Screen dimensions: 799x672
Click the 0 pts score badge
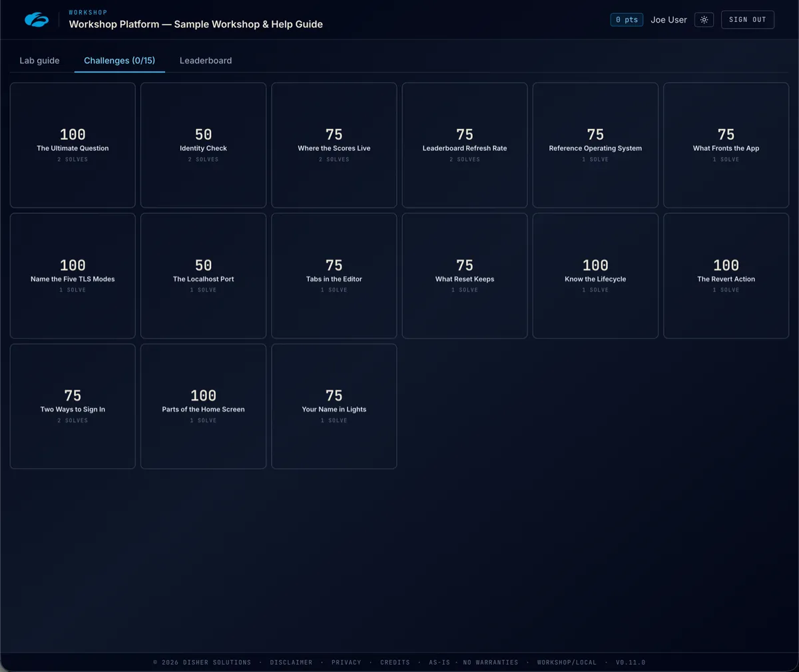627,20
